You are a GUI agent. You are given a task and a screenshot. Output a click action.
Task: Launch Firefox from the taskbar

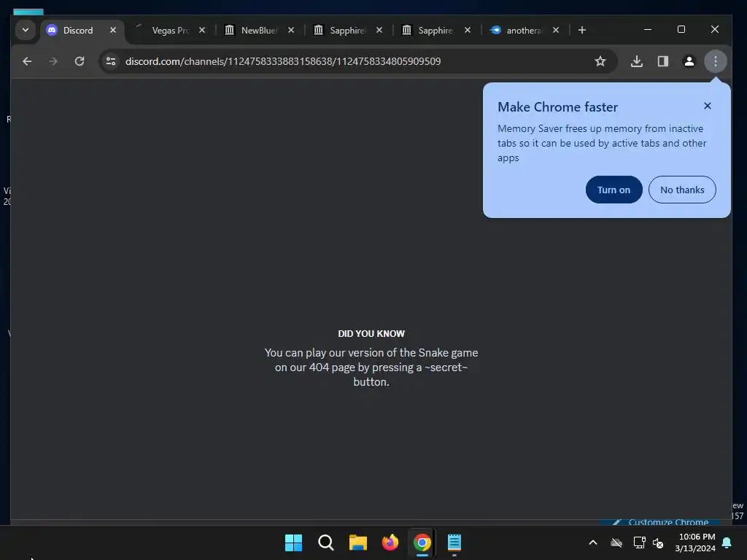click(390, 542)
